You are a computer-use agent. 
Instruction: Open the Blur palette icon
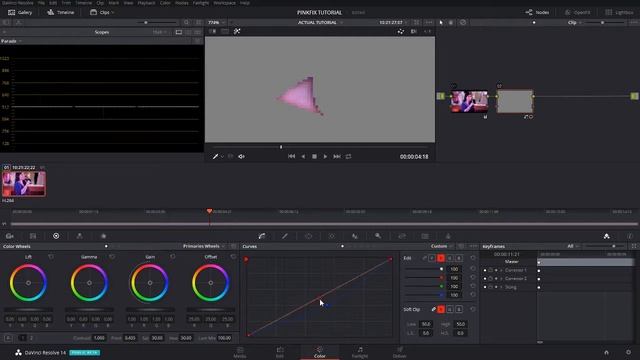(x=355, y=236)
